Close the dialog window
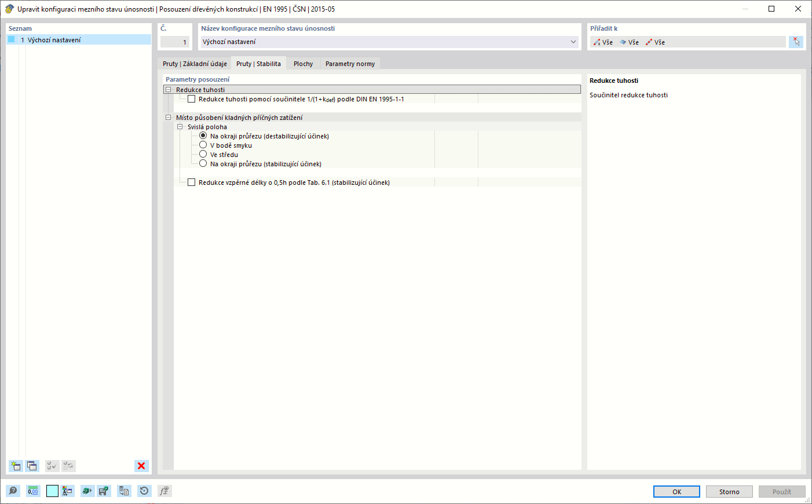This screenshot has width=812, height=504. tap(798, 9)
